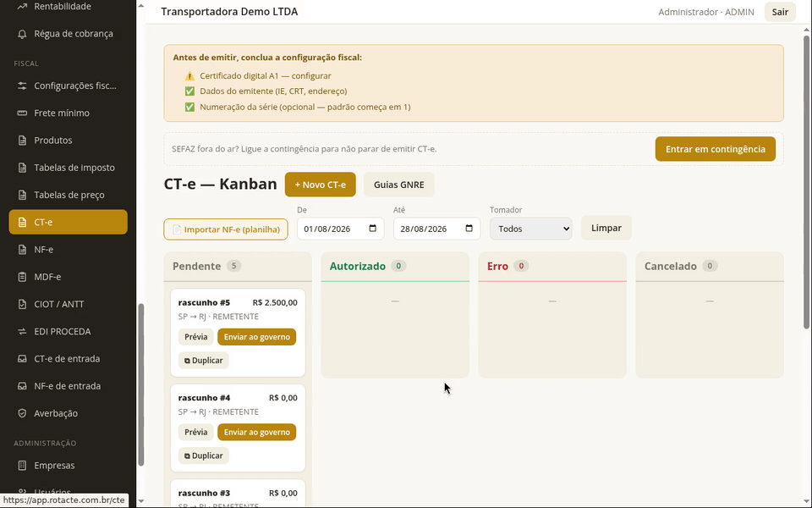Viewport: 812px width, 508px height.
Task: Click the ruler icon beside Frete mínimo
Action: point(22,113)
